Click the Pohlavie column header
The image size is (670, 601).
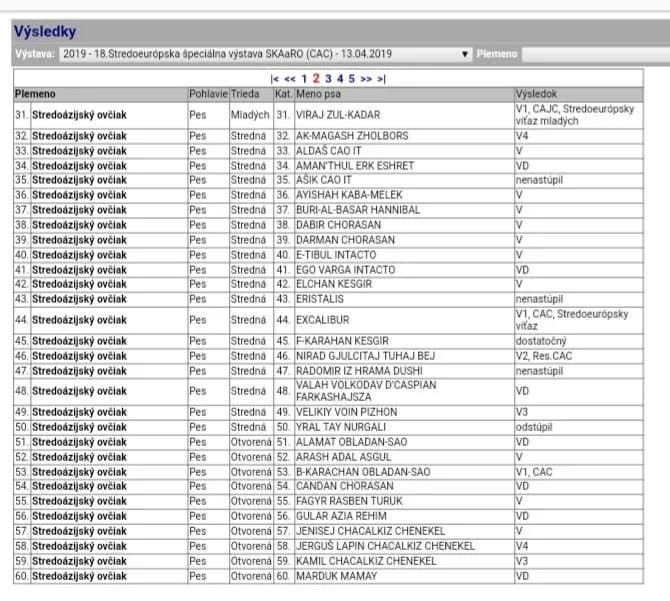(x=209, y=94)
